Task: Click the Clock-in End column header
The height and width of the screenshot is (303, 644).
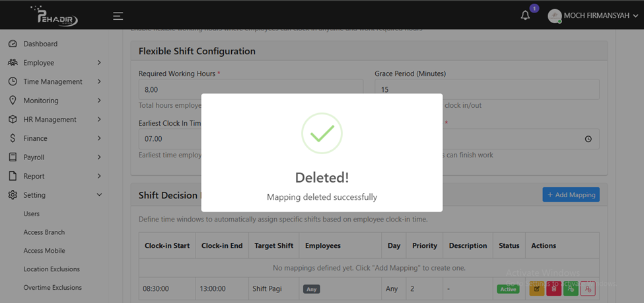Action: click(222, 245)
